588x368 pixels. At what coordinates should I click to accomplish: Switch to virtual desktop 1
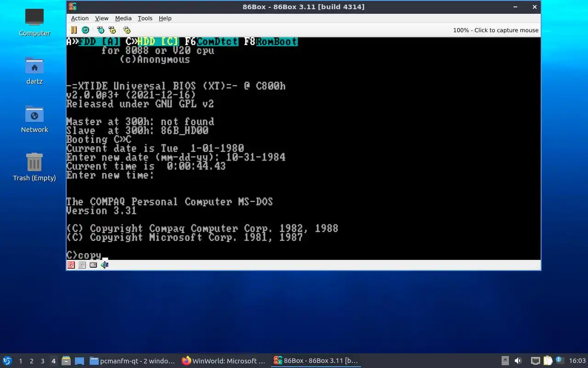pyautogui.click(x=20, y=361)
